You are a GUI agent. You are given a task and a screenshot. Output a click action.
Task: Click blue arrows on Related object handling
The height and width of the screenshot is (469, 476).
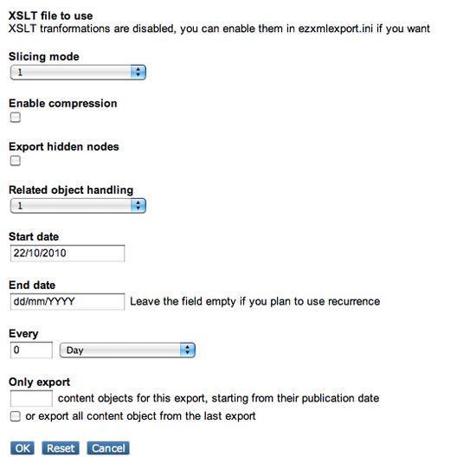pos(138,206)
